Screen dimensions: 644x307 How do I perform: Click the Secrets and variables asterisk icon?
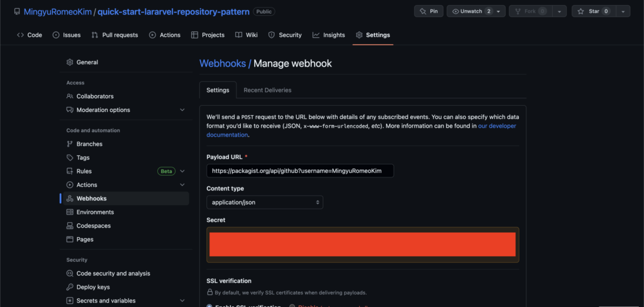click(x=70, y=301)
